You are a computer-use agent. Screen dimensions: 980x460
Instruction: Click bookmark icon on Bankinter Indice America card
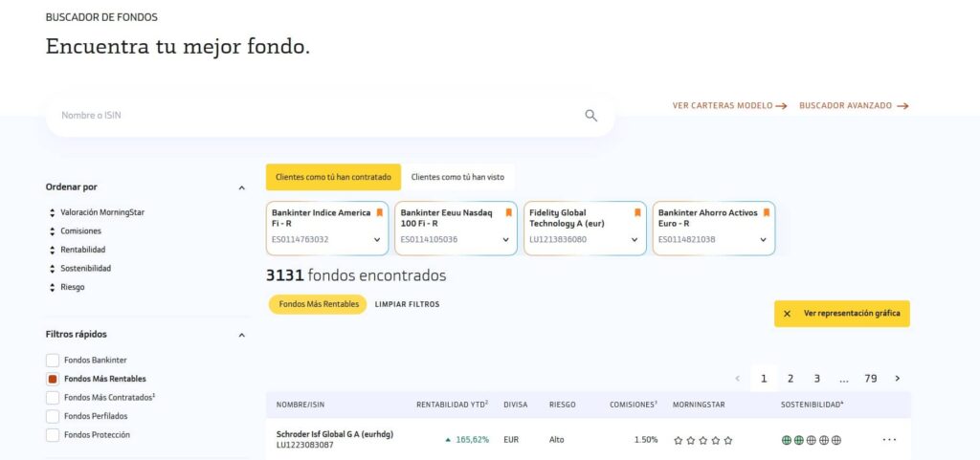pyautogui.click(x=379, y=213)
